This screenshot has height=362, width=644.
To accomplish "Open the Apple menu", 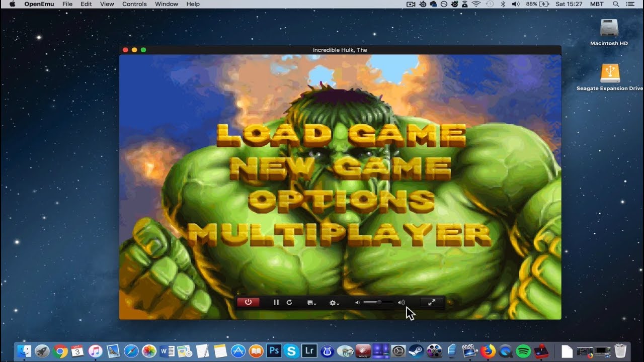I will click(x=12, y=4).
